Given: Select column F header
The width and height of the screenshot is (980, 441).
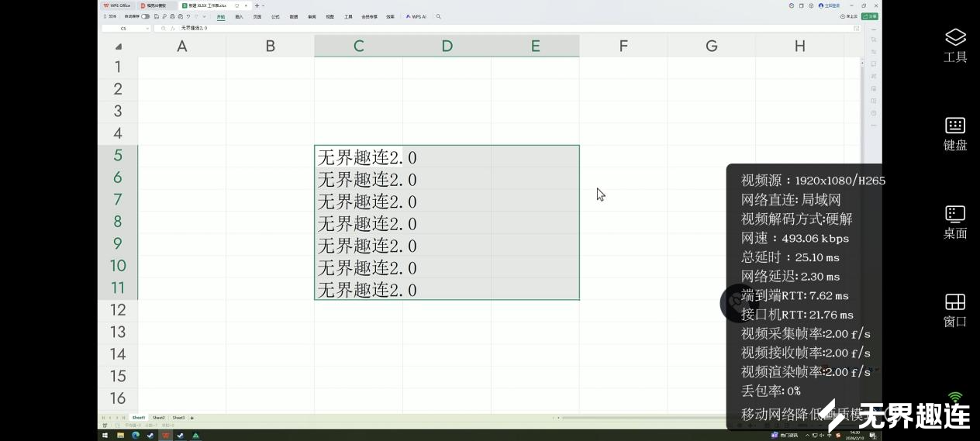Looking at the screenshot, I should [x=623, y=47].
